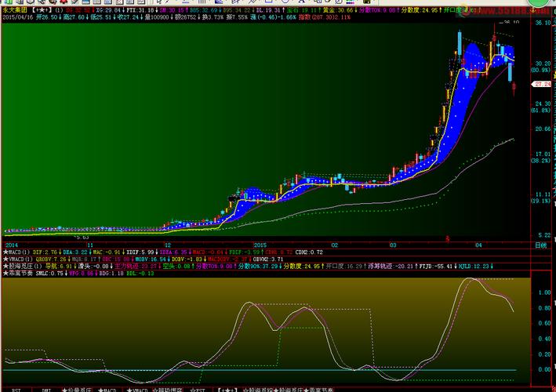Click the 03 month marker on time axis
The image size is (556, 392).
pyautogui.click(x=393, y=245)
